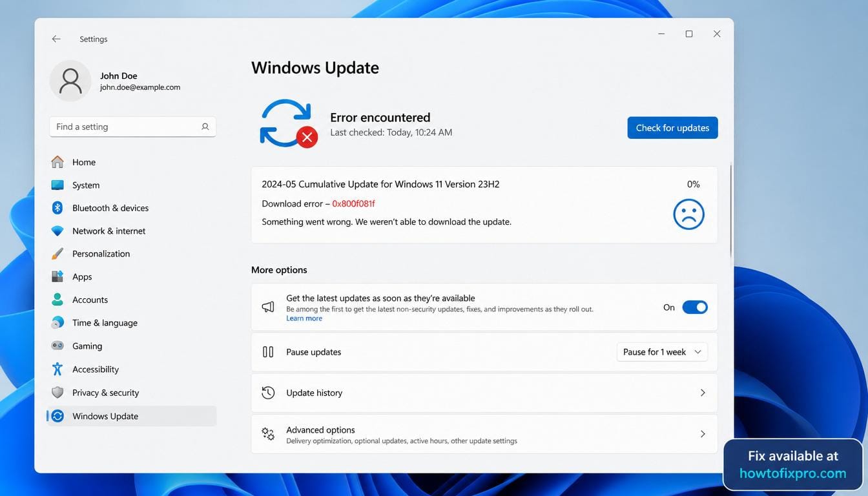Open the Apps grid icon
Image resolution: width=868 pixels, height=496 pixels.
[x=57, y=276]
